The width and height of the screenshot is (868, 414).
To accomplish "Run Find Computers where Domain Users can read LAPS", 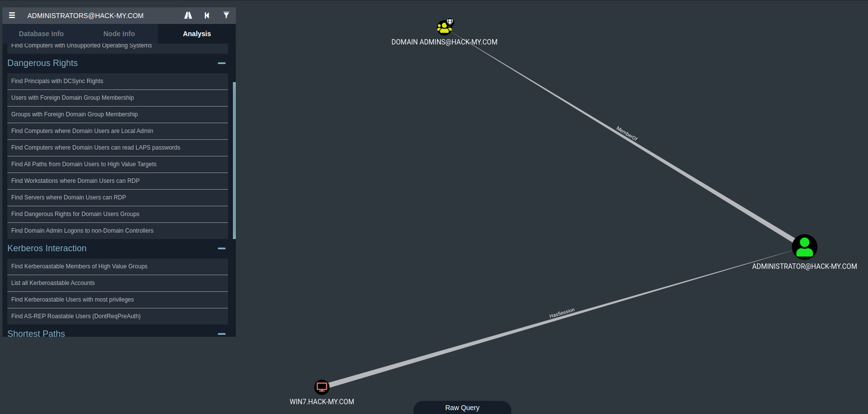I will click(x=117, y=148).
